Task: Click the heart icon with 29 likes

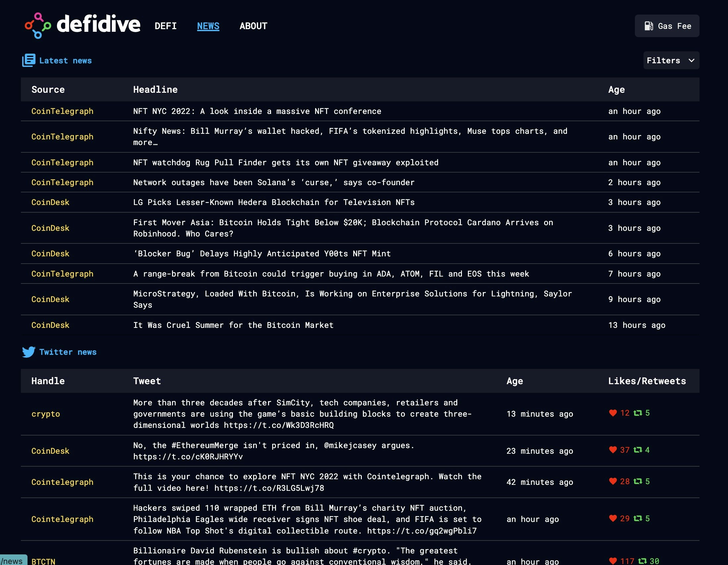Action: [x=613, y=518]
